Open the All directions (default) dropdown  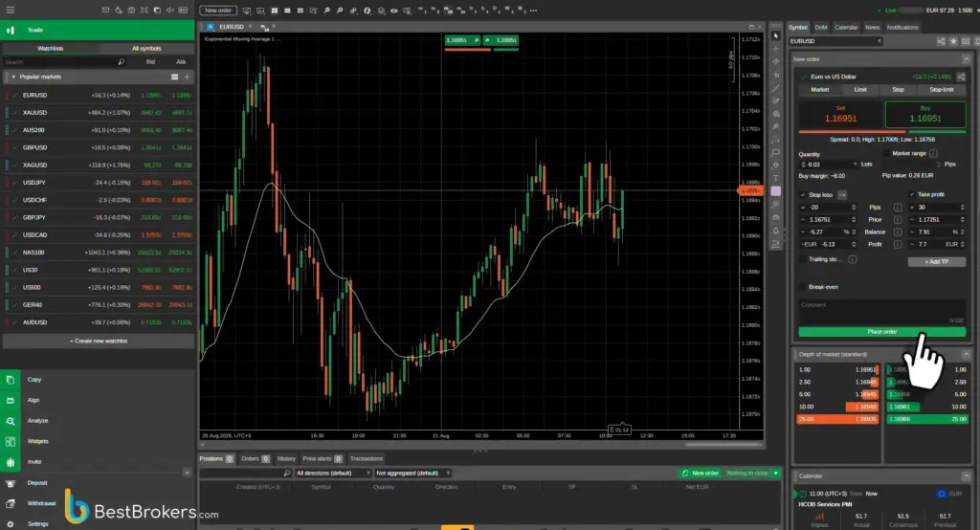point(333,474)
